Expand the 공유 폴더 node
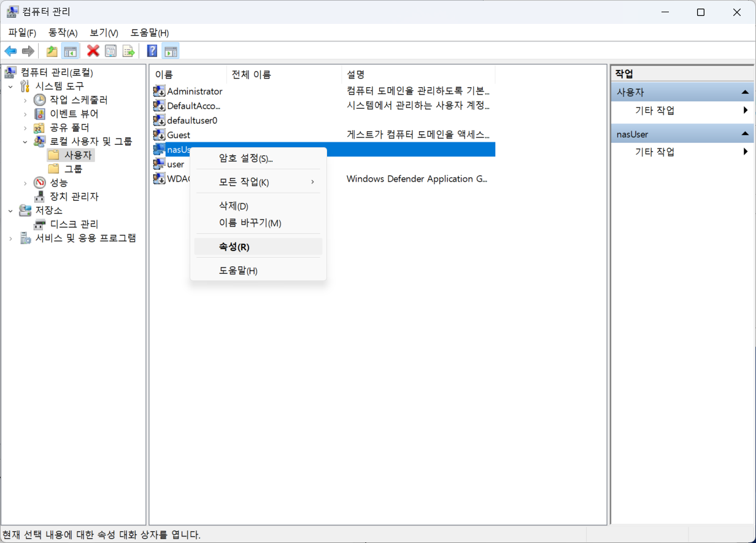Image resolution: width=756 pixels, height=543 pixels. click(25, 128)
